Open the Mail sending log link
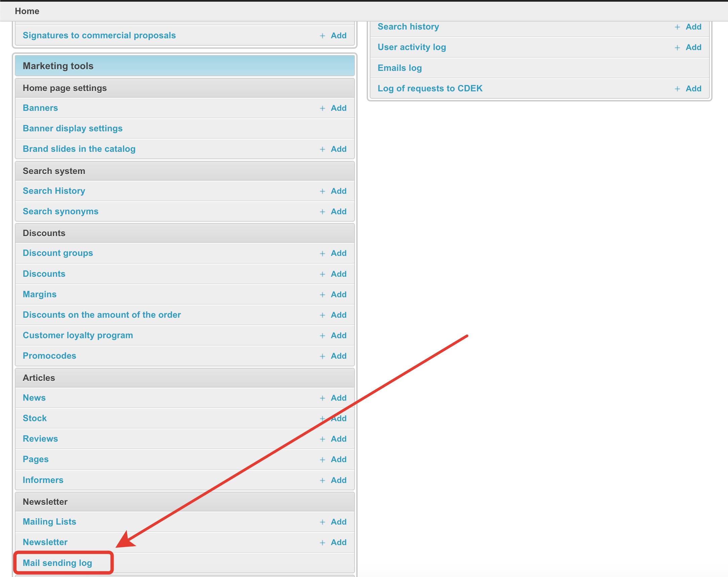The image size is (728, 577). point(57,563)
